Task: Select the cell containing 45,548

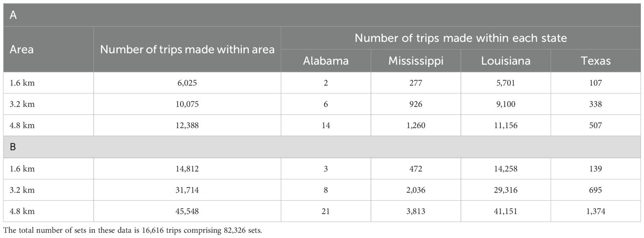Action: point(187,211)
